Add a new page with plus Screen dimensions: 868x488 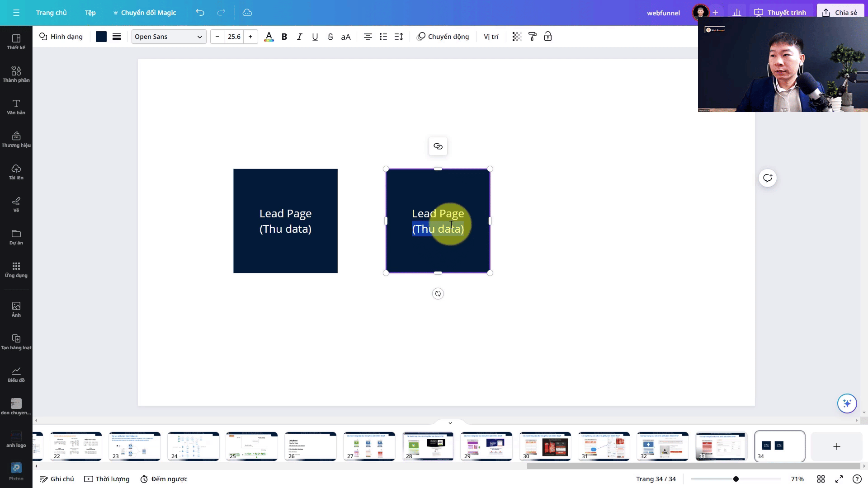pos(837,446)
